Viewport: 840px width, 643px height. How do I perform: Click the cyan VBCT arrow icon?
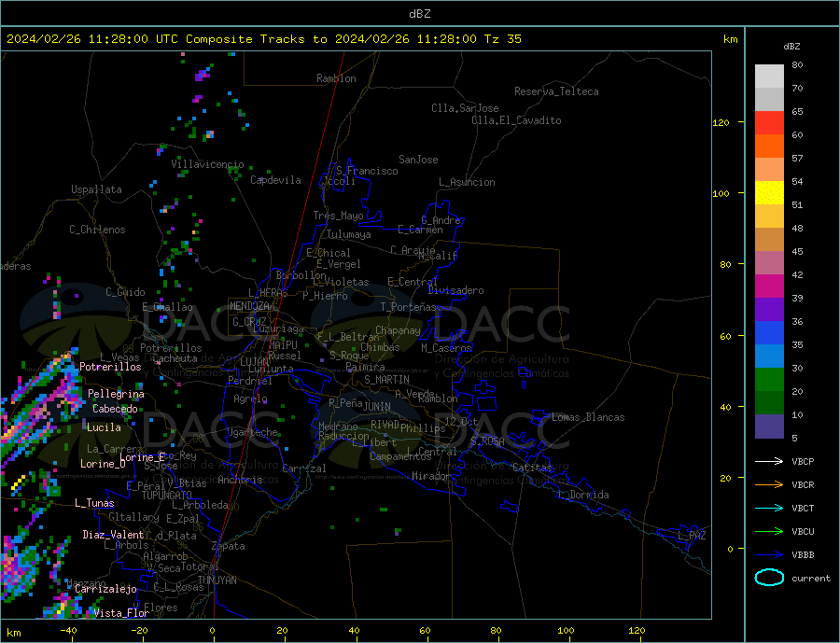769,508
